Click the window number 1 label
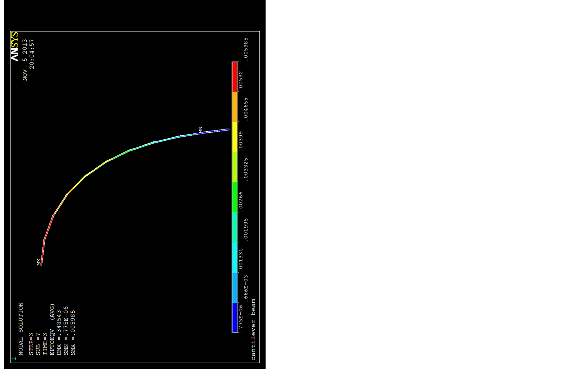 click(x=13, y=359)
